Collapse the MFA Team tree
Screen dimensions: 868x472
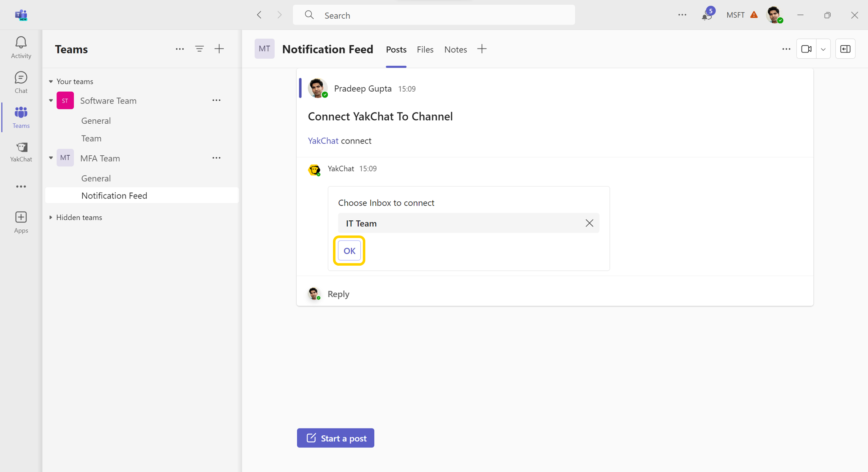coord(51,158)
